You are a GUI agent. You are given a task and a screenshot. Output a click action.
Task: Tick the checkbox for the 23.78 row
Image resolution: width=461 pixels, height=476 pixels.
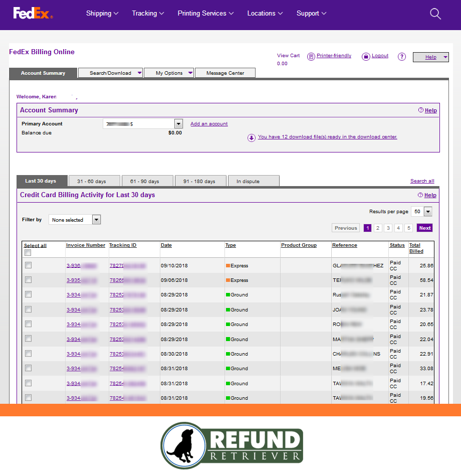pyautogui.click(x=28, y=309)
